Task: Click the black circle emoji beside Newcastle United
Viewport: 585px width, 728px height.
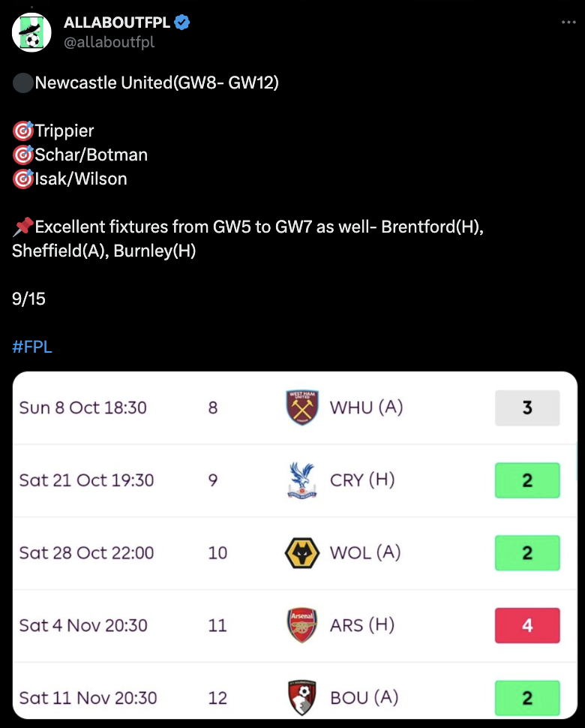Action: click(x=22, y=83)
